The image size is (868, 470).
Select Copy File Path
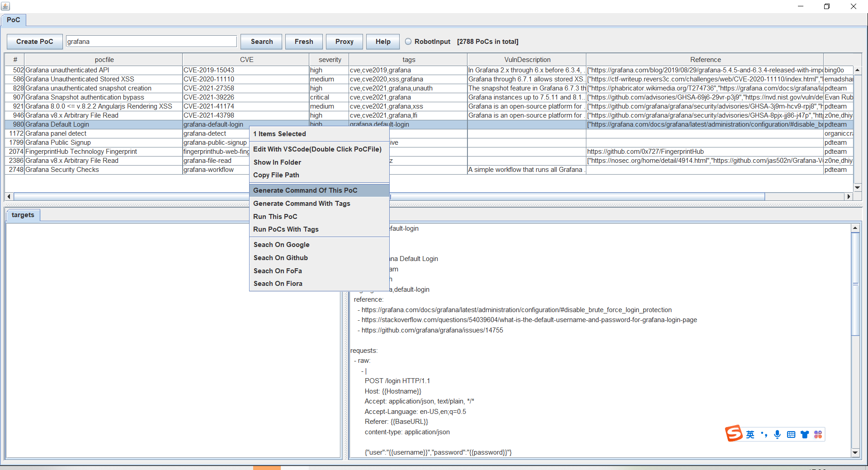(x=319, y=175)
